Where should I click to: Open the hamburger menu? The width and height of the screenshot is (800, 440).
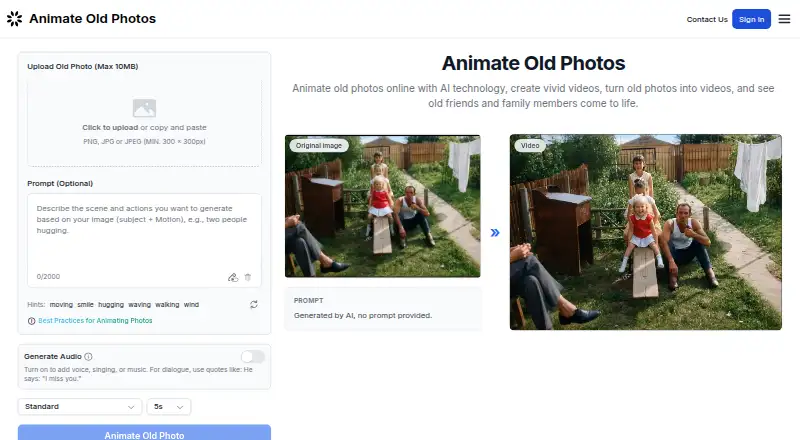pos(784,19)
